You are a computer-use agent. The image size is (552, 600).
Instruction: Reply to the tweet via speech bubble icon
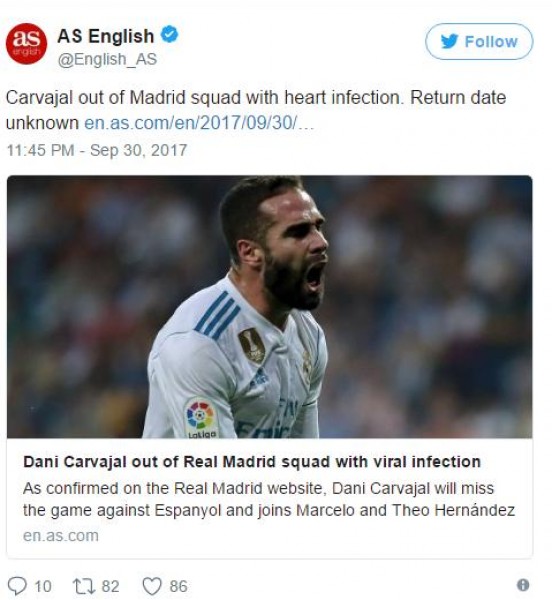point(17,586)
